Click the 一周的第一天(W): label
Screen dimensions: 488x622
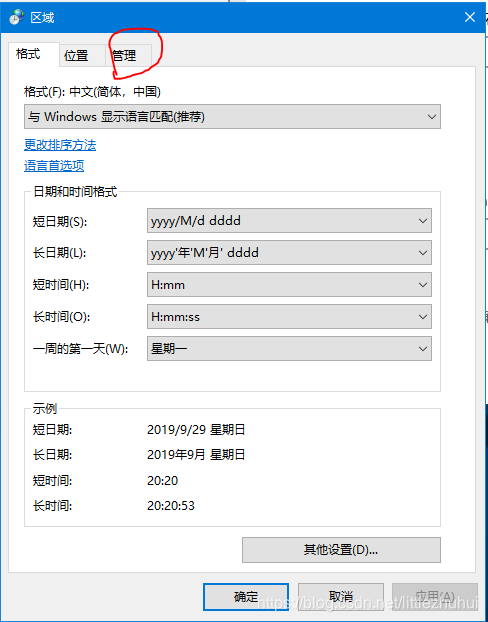(81, 349)
